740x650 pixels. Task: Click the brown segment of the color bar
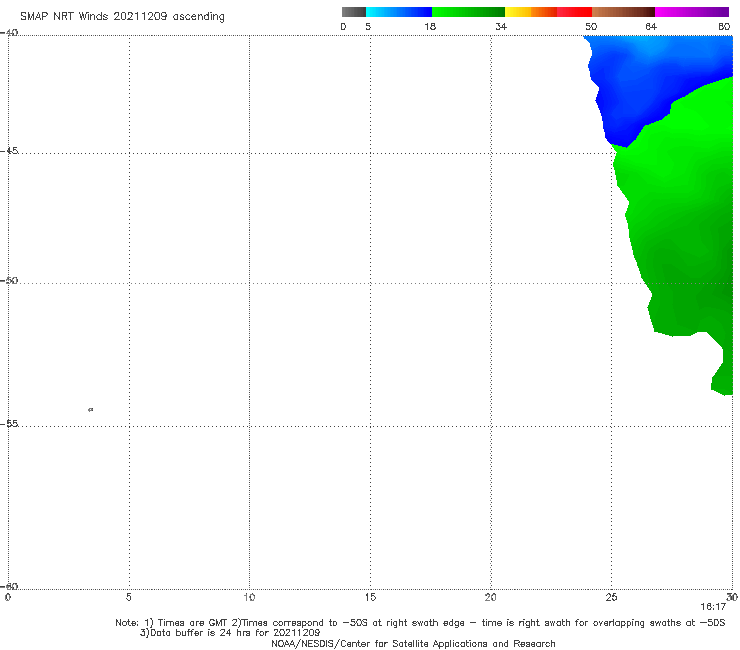623,12
